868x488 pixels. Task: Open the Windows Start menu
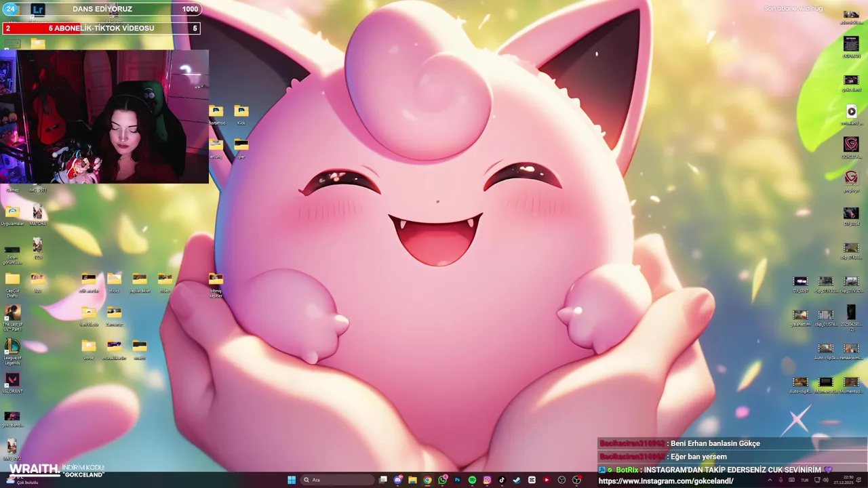point(292,480)
